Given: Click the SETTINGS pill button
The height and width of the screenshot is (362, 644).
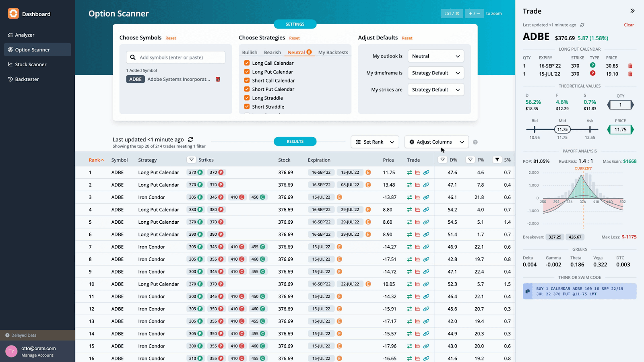Looking at the screenshot, I should 295,24.
